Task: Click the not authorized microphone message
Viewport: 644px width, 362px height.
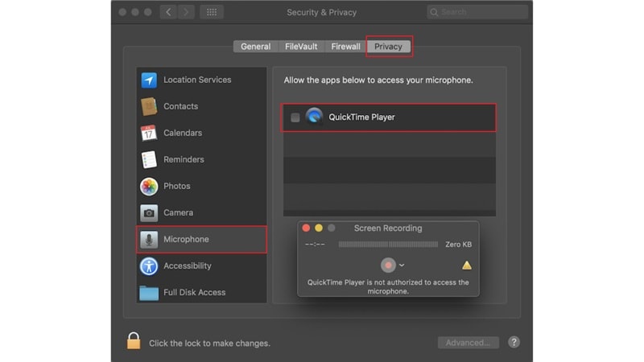Action: [x=388, y=286]
